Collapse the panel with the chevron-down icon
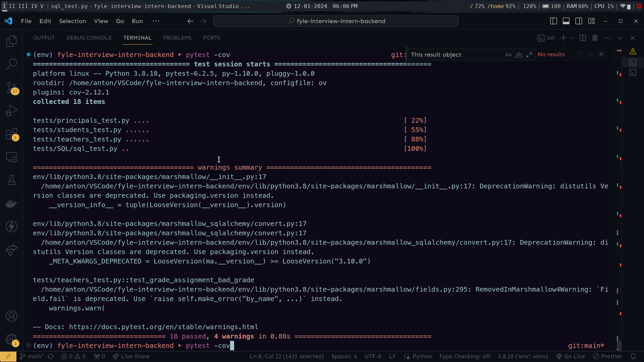Viewport: 644px width, 362px height. 620,38
